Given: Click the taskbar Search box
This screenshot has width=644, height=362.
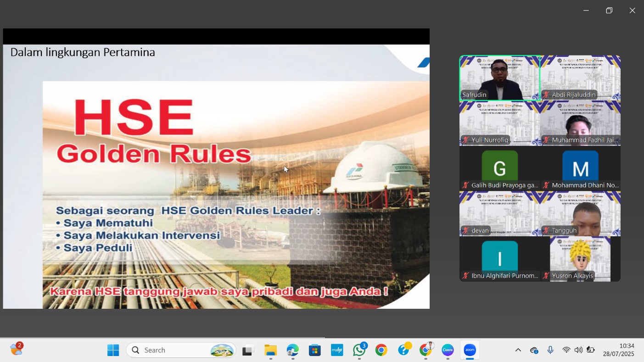Looking at the screenshot, I should [x=181, y=350].
